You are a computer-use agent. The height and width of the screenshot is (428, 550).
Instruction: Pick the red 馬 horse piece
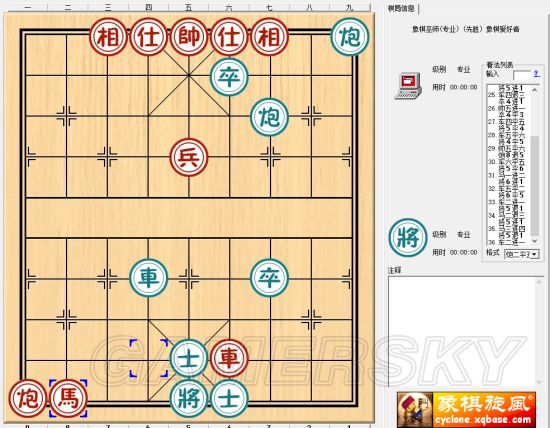click(68, 399)
